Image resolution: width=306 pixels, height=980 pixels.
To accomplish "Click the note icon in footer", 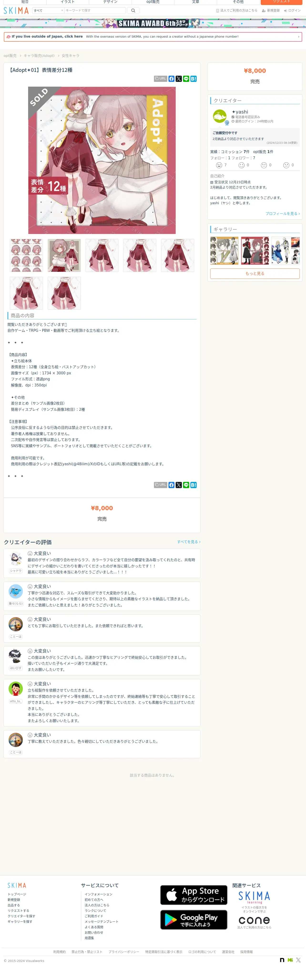I will point(282,960).
